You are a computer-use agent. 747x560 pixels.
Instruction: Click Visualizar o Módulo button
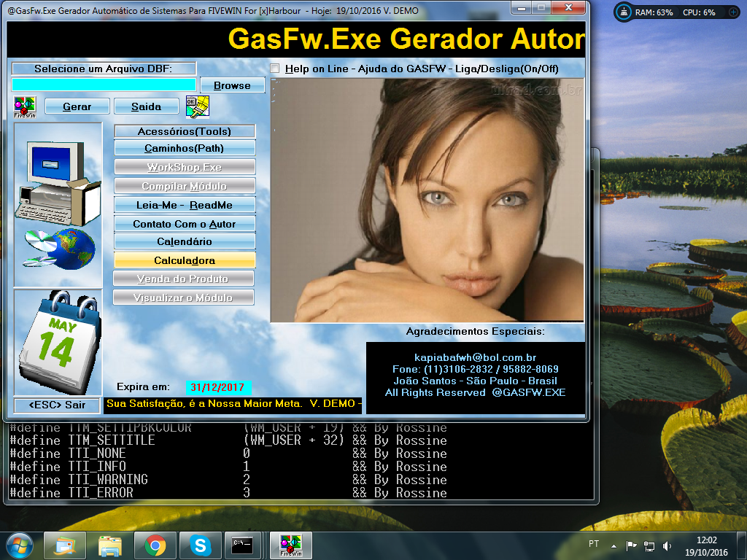(183, 297)
